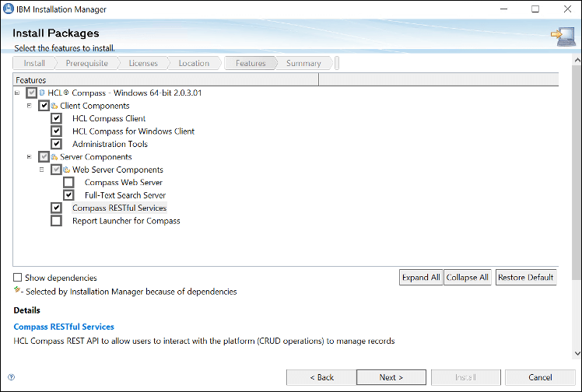Go to the Summary wizard step
This screenshot has height=392, width=582.
(x=303, y=63)
